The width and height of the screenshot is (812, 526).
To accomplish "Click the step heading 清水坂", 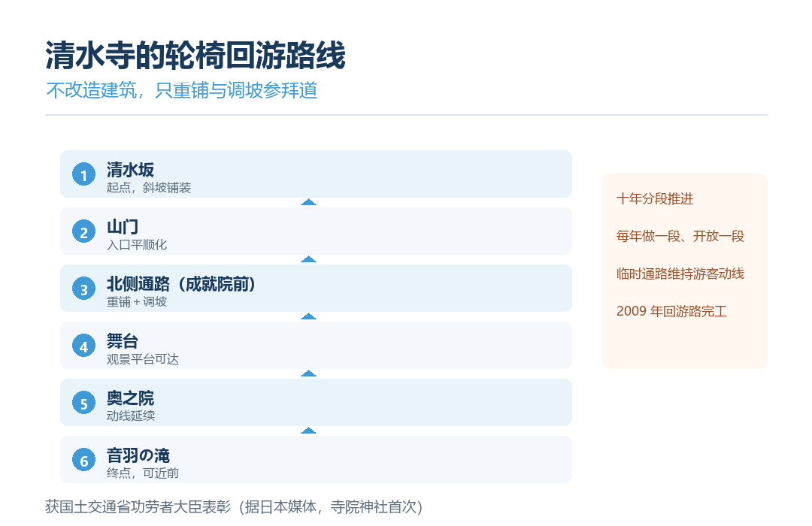I will 130,169.
